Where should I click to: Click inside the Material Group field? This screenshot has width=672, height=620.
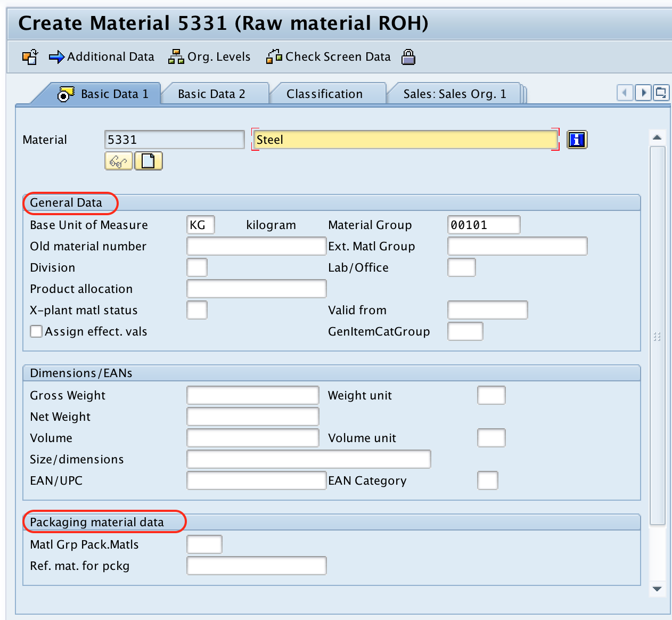tap(483, 224)
